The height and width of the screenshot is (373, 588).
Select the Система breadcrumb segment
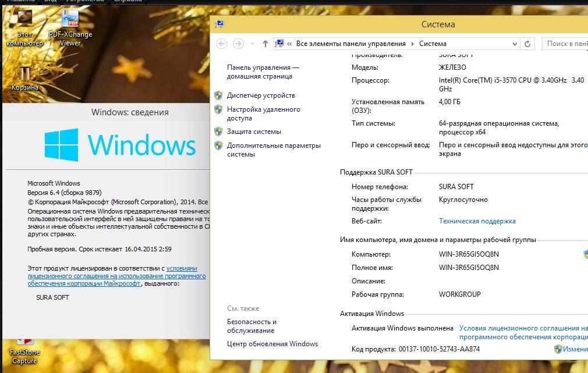pos(433,44)
